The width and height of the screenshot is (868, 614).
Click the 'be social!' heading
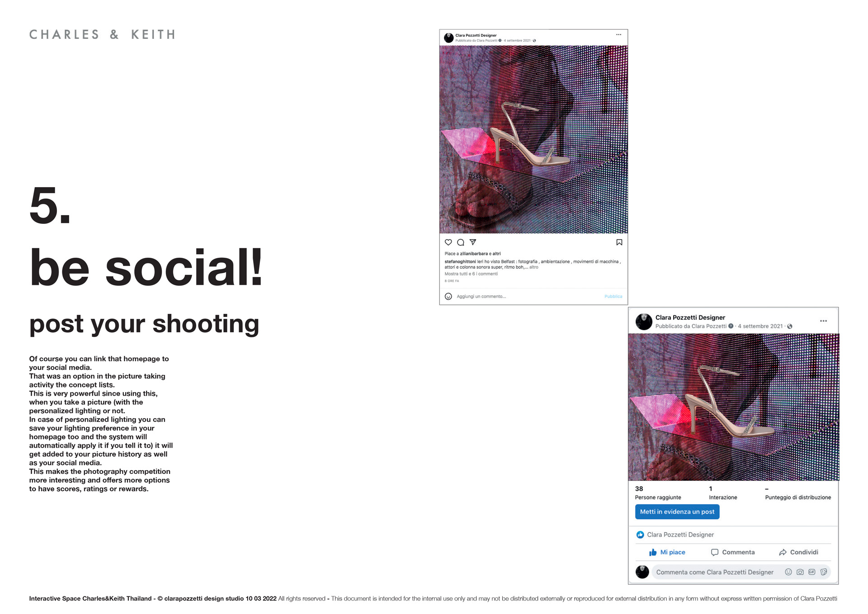tap(146, 268)
